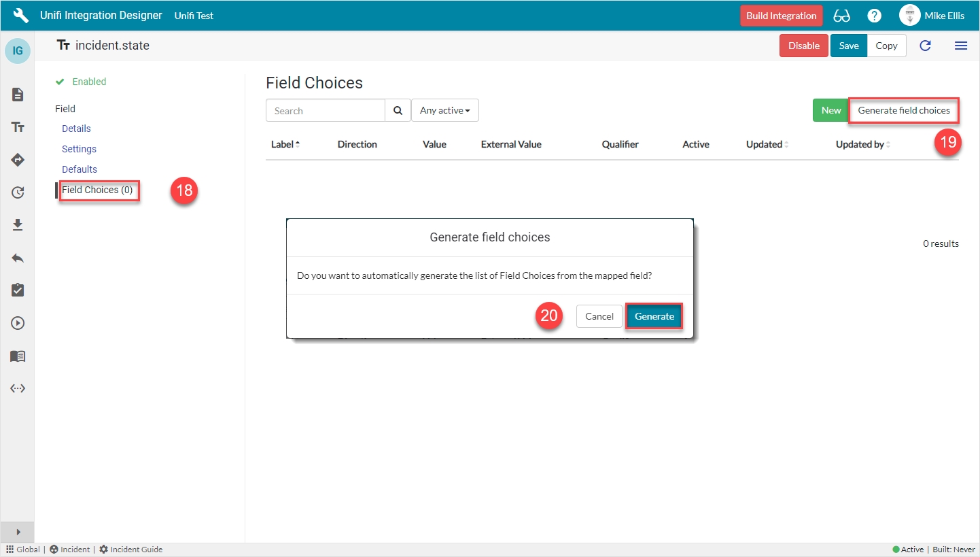Viewport: 980px width, 557px height.
Task: Click the refresh icon next to Copy
Action: (x=925, y=46)
